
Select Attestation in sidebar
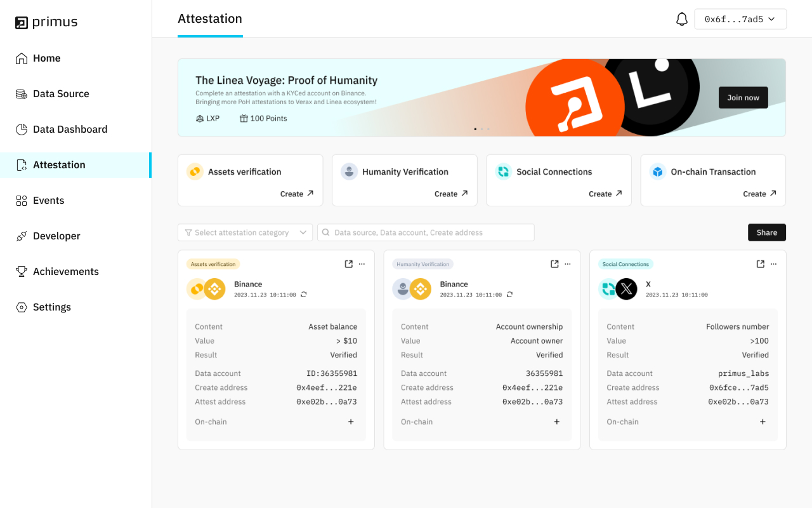tap(75, 165)
